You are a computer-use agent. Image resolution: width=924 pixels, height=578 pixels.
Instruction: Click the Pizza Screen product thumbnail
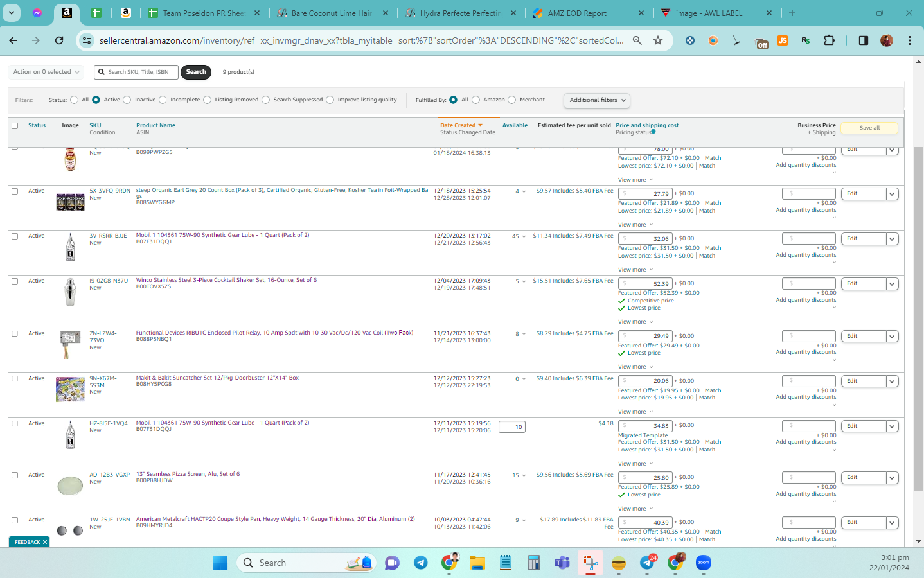point(70,486)
